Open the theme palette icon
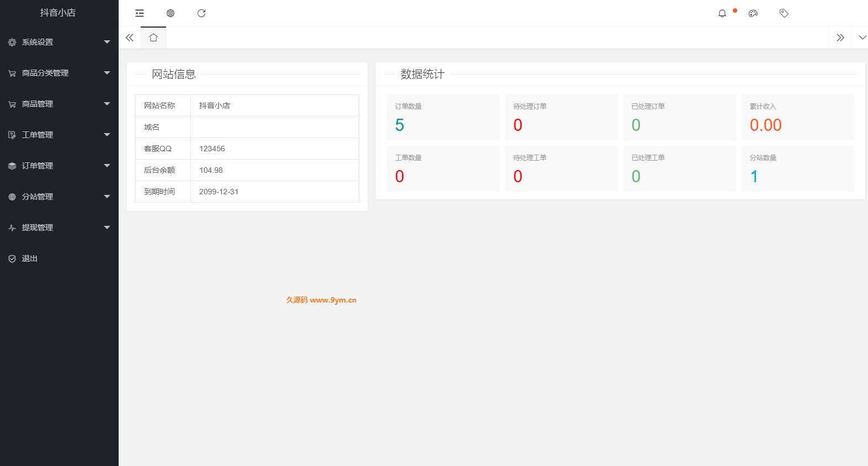The image size is (868, 466). point(753,13)
